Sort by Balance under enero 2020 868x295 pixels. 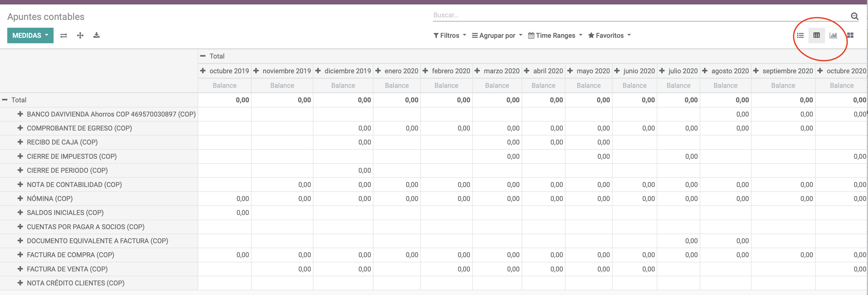point(396,85)
